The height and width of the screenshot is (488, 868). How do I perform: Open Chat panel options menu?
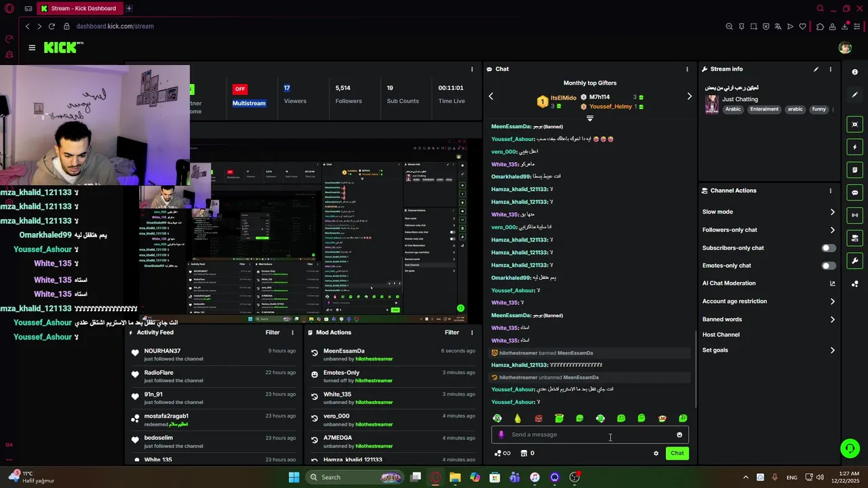[x=687, y=69]
